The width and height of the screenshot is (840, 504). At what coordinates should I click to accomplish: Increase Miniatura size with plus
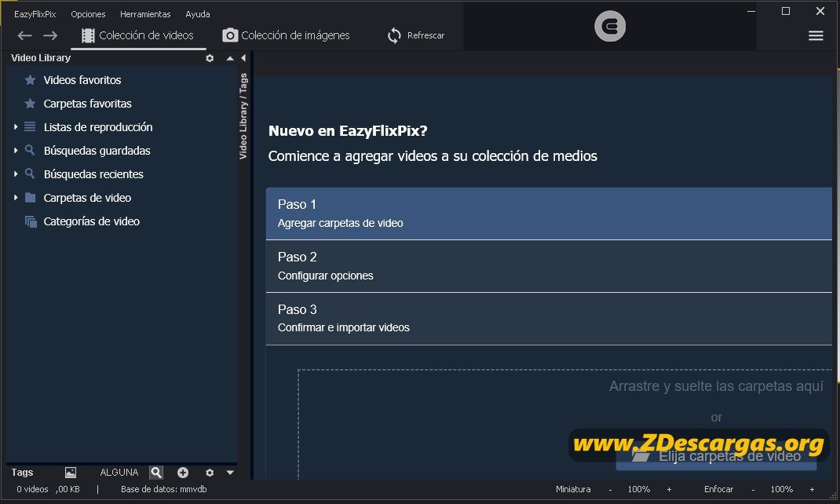click(669, 490)
